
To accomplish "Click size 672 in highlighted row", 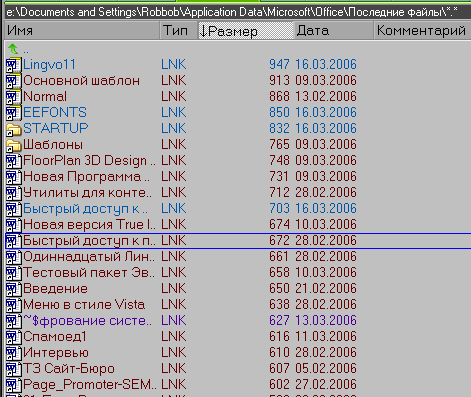I will coord(279,241).
